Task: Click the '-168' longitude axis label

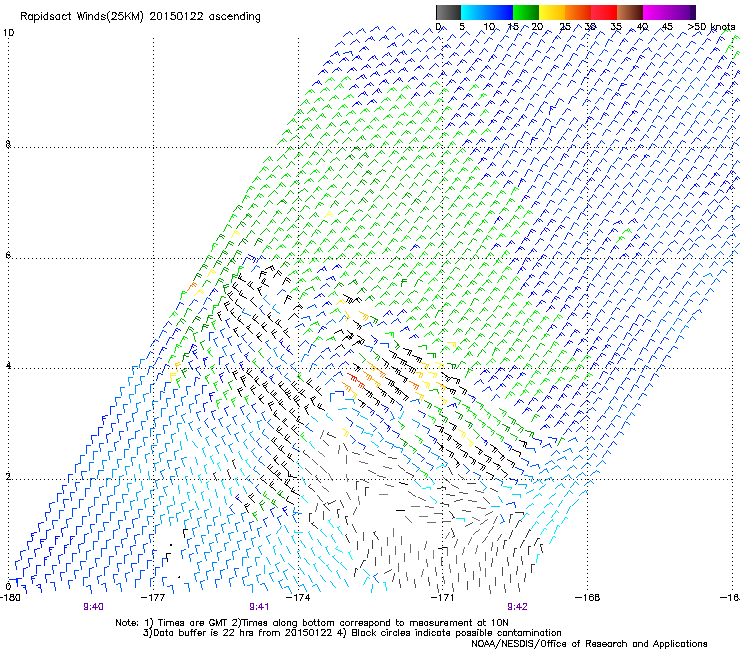Action: click(588, 598)
